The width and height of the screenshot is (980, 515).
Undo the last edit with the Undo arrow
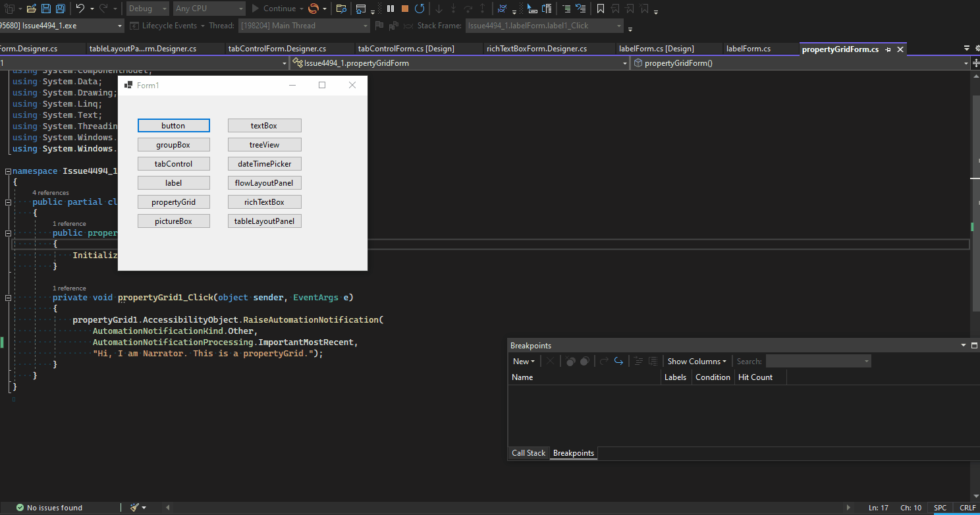80,9
